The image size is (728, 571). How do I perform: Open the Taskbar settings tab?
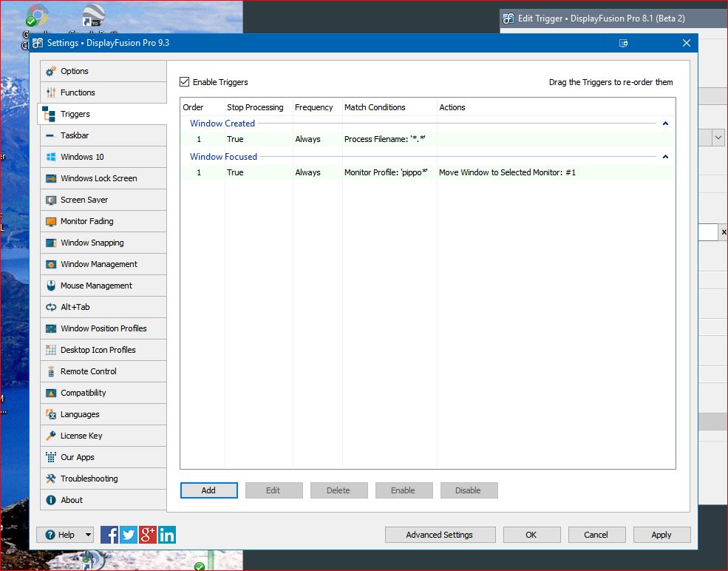pyautogui.click(x=75, y=135)
